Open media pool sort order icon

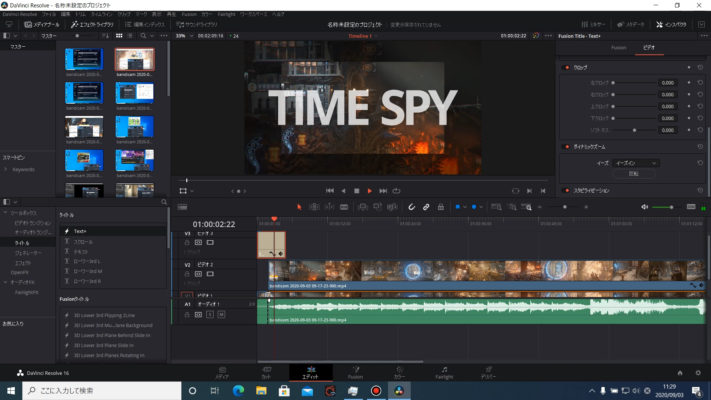click(105, 36)
